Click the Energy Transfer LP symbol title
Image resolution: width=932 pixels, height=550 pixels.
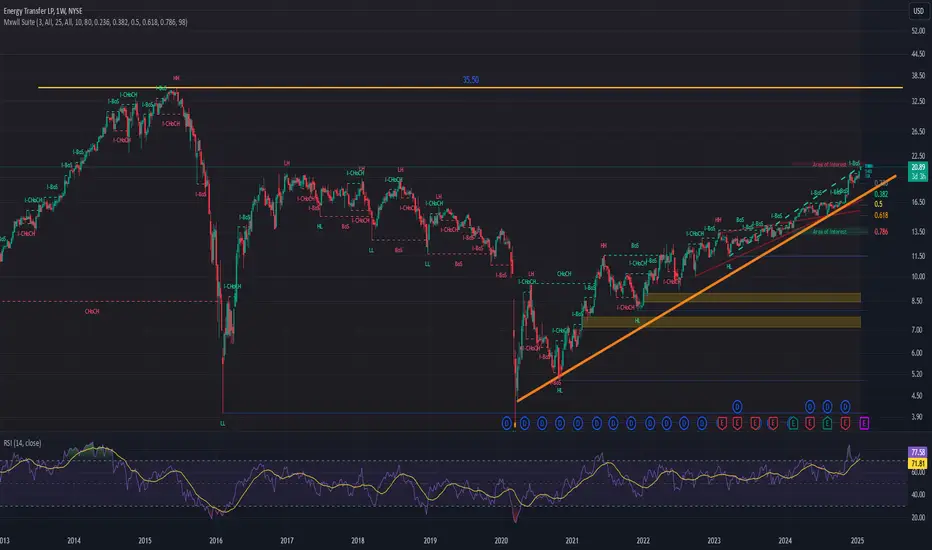click(43, 11)
